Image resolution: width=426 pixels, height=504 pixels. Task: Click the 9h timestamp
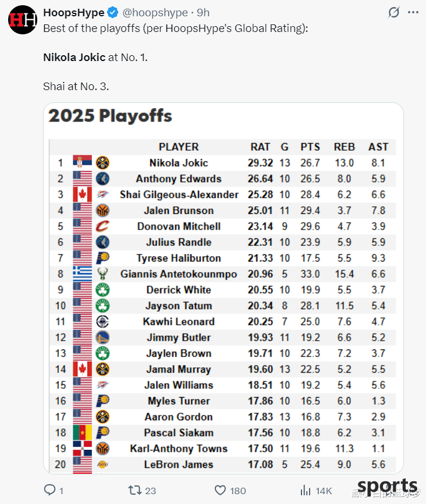203,13
